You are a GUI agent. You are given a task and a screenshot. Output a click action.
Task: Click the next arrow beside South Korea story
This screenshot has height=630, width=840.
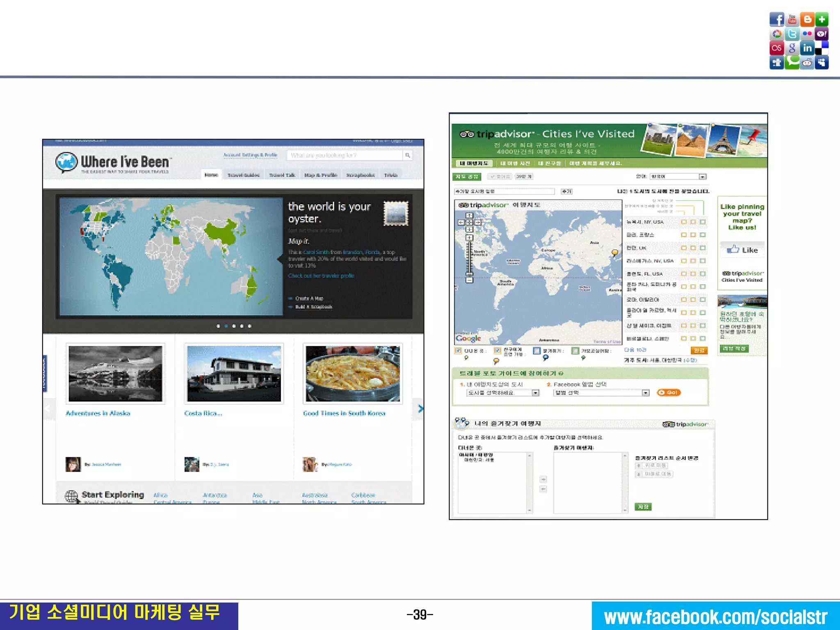click(x=420, y=409)
